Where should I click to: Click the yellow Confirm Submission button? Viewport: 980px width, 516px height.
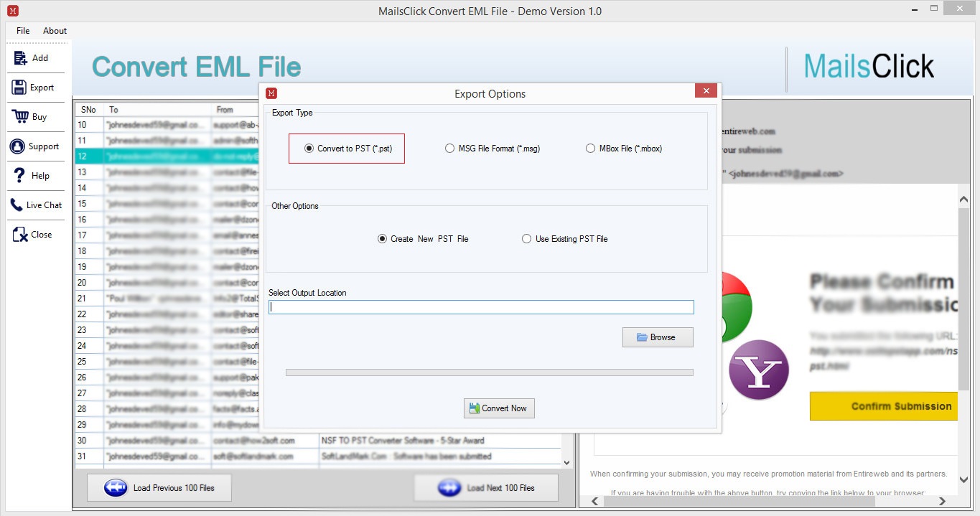click(x=885, y=406)
